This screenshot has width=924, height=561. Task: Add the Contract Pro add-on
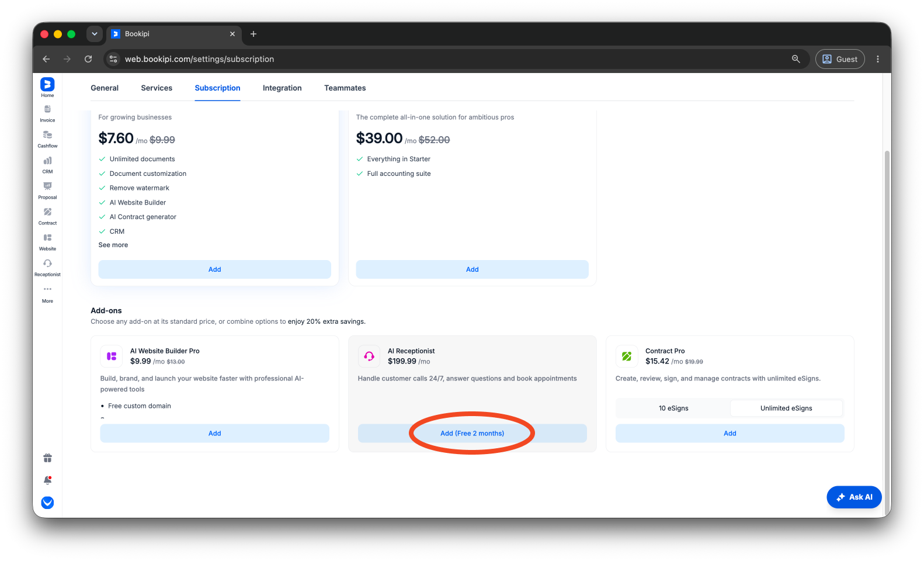[x=730, y=434]
